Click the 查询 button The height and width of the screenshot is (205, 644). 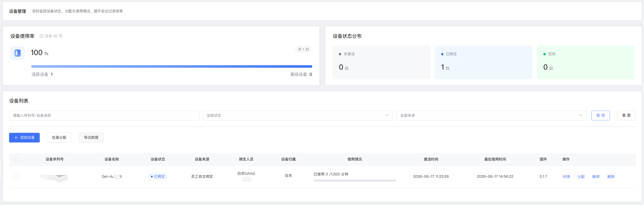coord(601,115)
